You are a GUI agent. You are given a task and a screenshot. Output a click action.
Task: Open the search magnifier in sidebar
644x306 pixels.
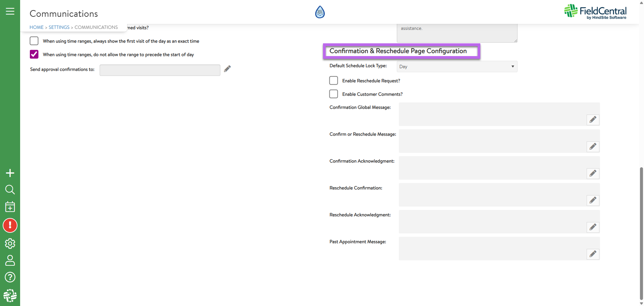click(x=10, y=190)
